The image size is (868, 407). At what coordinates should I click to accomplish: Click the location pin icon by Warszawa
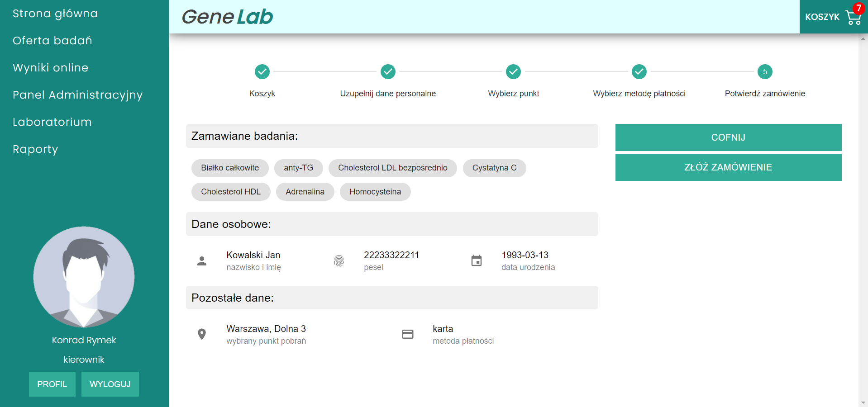pos(202,334)
